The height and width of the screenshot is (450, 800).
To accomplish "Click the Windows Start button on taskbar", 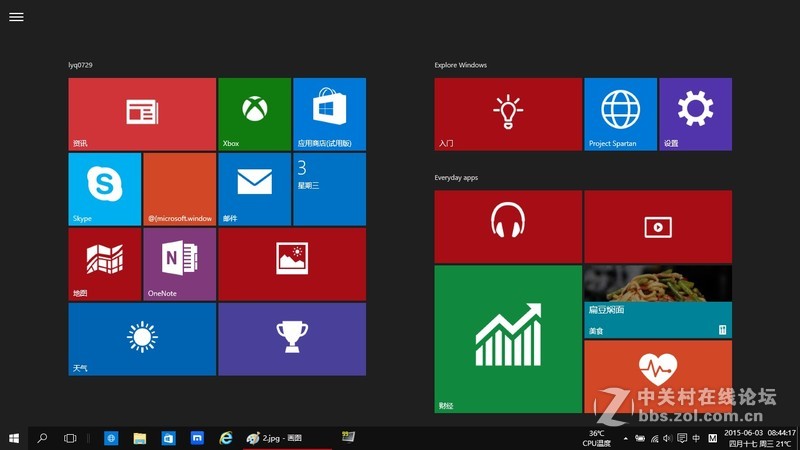I will 14,438.
